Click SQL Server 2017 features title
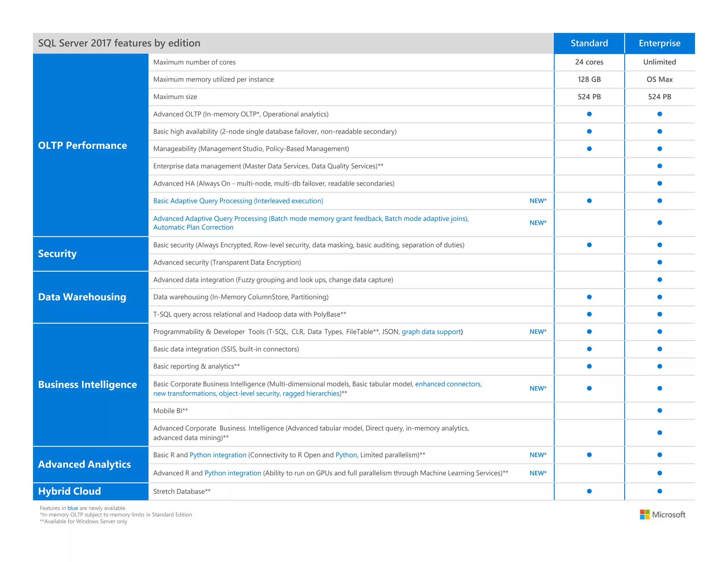 (x=119, y=43)
